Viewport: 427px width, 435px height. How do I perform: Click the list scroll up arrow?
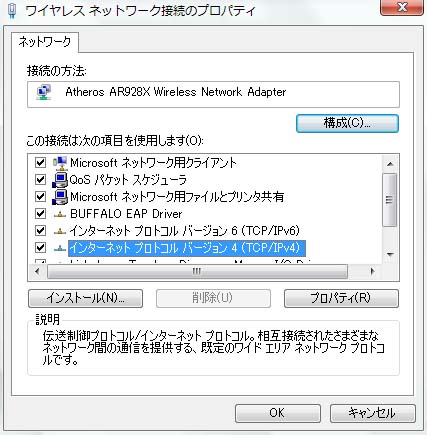[x=390, y=164]
